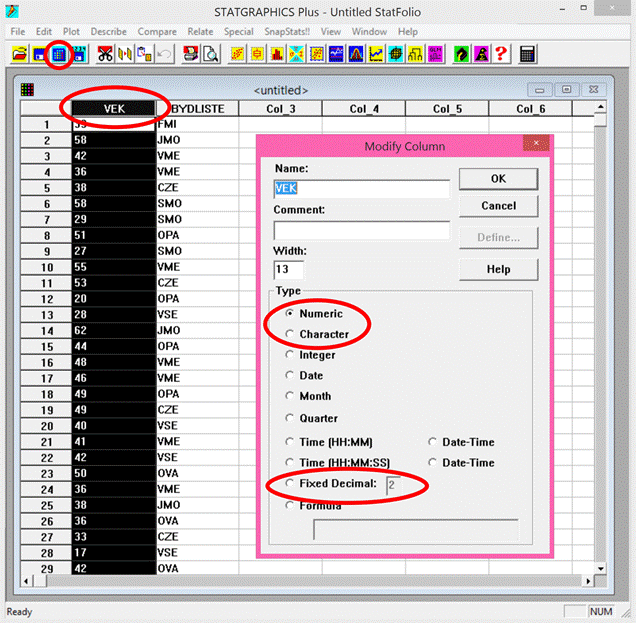Open the green StatAdvisor icon
Screen dimensions: 636x623
462,54
